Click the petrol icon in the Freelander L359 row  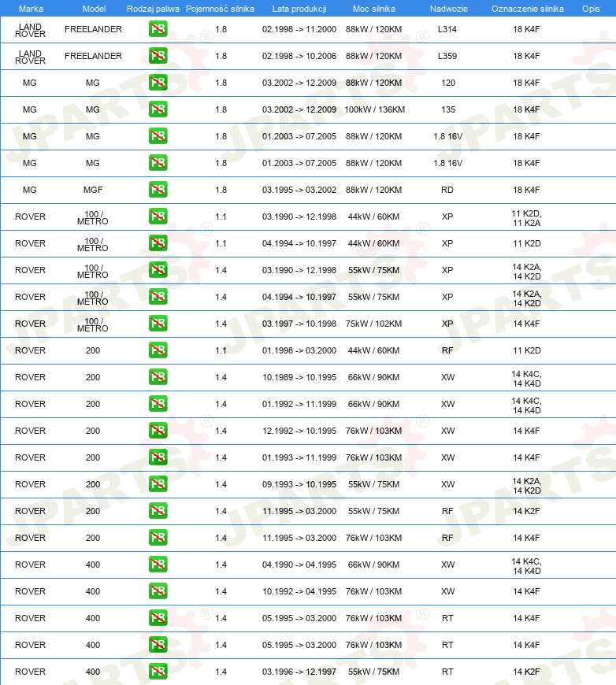(158, 56)
